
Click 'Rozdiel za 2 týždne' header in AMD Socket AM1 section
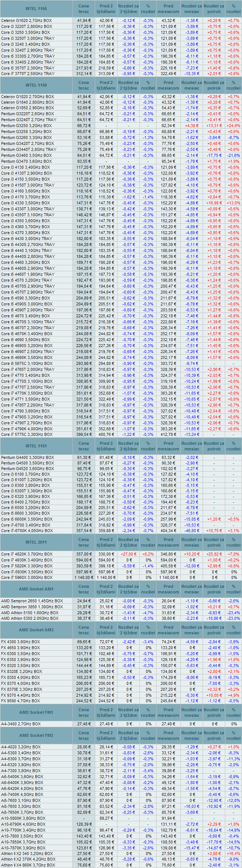tap(129, 589)
